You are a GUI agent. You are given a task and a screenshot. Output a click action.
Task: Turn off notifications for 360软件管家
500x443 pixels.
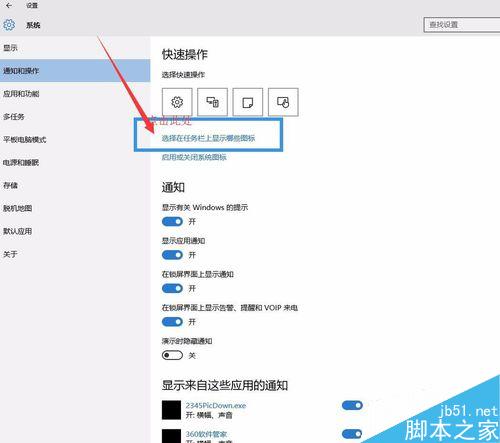352,434
